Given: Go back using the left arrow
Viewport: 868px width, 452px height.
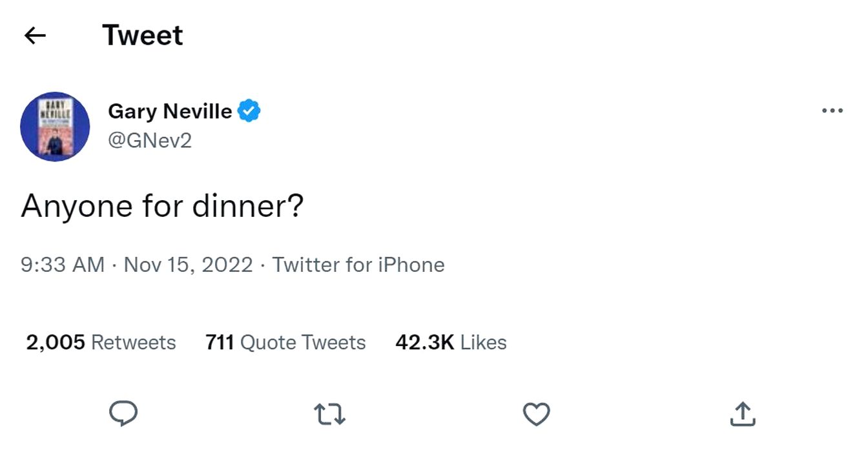Looking at the screenshot, I should pyautogui.click(x=35, y=36).
